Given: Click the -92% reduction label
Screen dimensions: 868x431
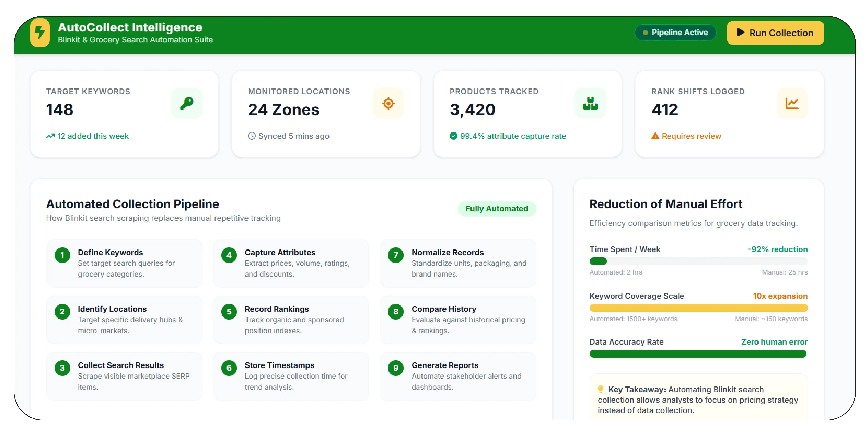Looking at the screenshot, I should (x=777, y=249).
